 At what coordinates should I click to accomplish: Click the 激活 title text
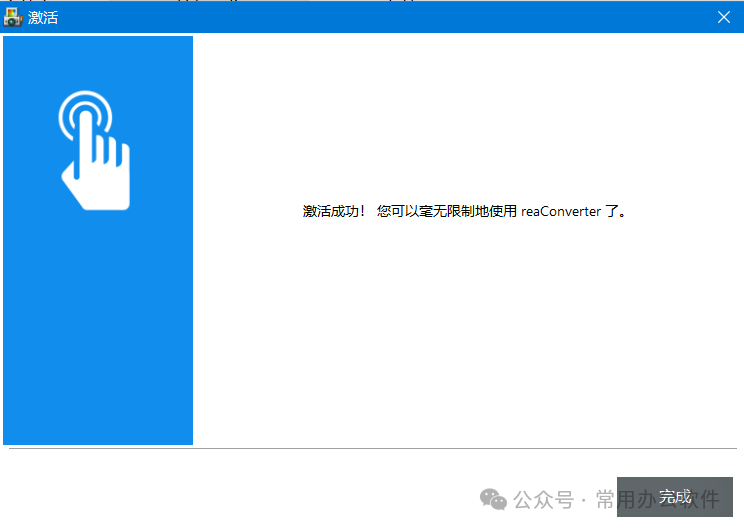click(x=43, y=17)
